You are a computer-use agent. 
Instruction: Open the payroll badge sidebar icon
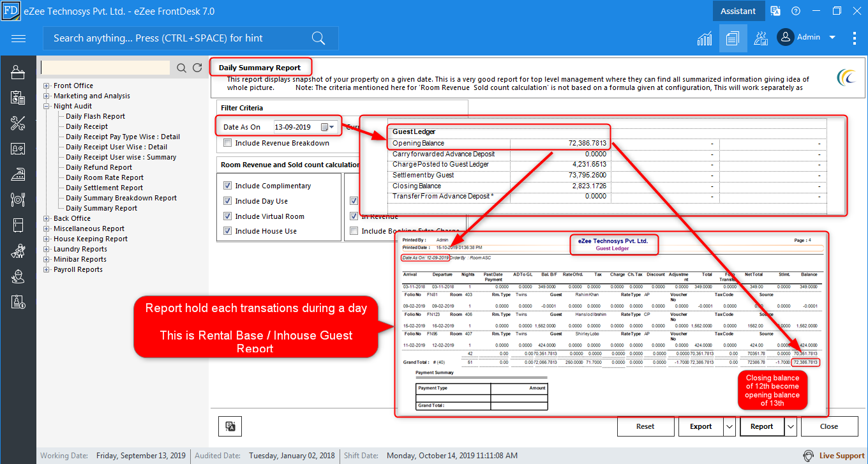point(18,302)
